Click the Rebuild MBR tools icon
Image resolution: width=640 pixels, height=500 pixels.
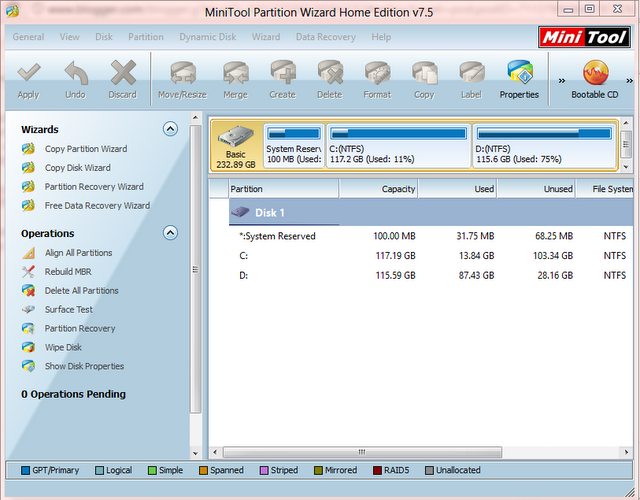click(28, 272)
